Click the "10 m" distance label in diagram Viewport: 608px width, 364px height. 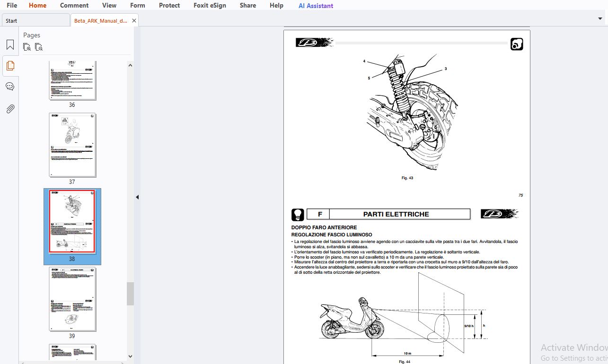pos(407,354)
